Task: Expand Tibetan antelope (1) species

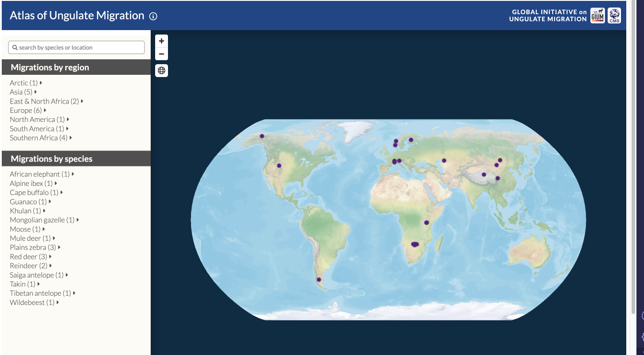Action: (x=43, y=293)
